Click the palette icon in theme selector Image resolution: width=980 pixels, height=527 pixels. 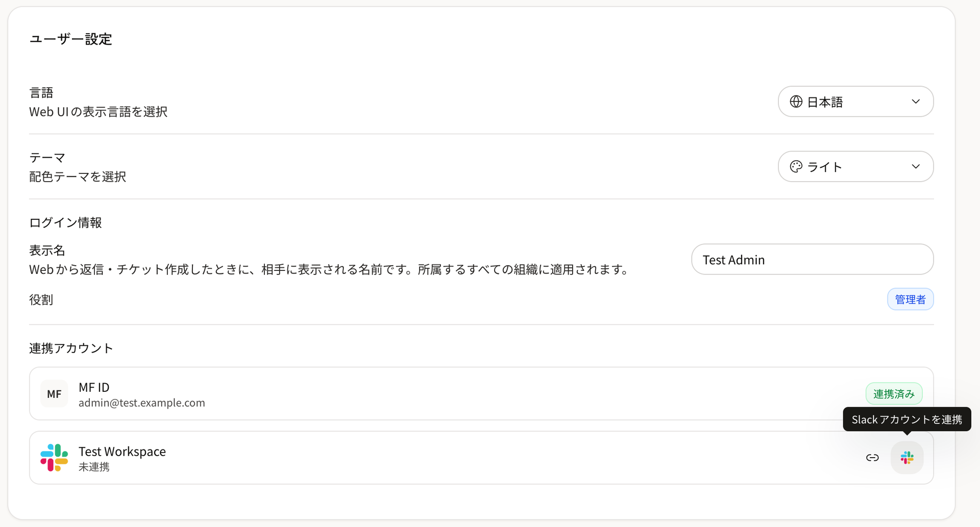click(x=796, y=166)
